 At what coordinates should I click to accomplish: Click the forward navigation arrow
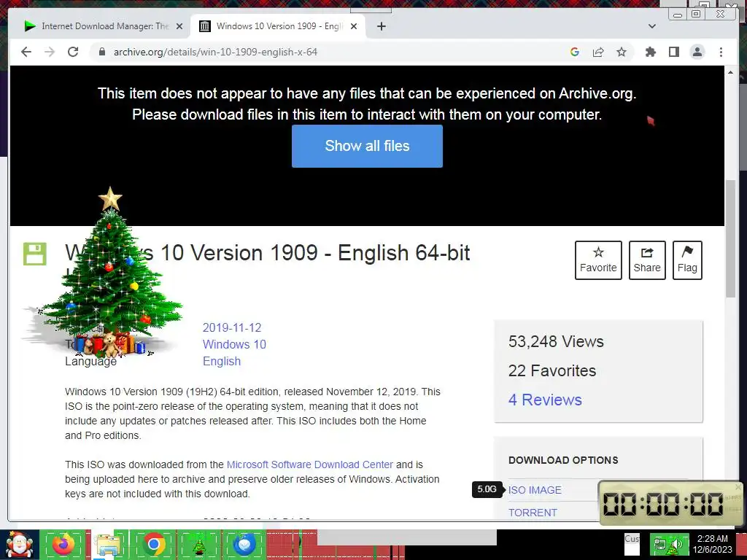coord(50,52)
